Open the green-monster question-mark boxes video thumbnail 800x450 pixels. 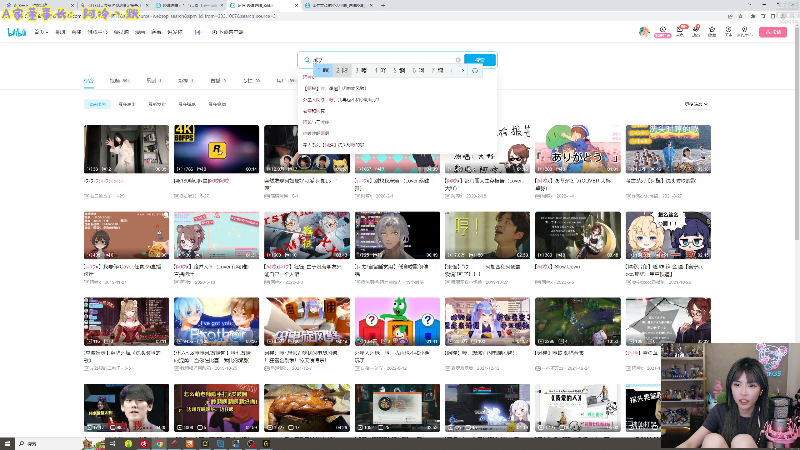tap(397, 321)
